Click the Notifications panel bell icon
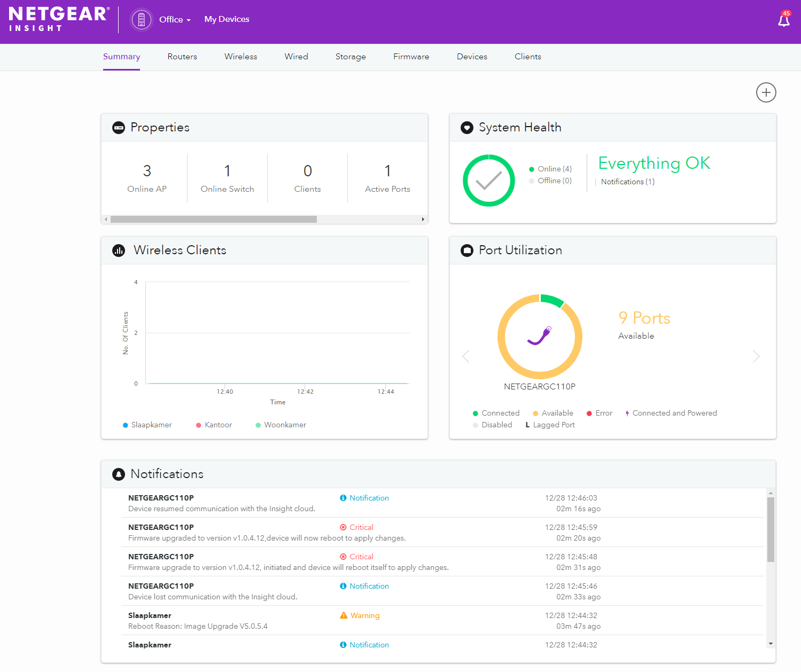Screen dimensions: 801x672 pos(119,474)
